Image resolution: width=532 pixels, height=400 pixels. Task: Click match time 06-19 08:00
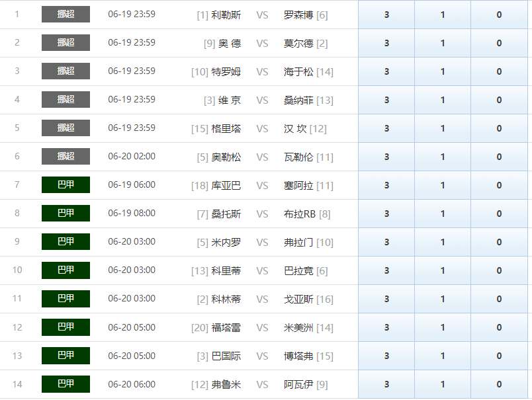132,214
